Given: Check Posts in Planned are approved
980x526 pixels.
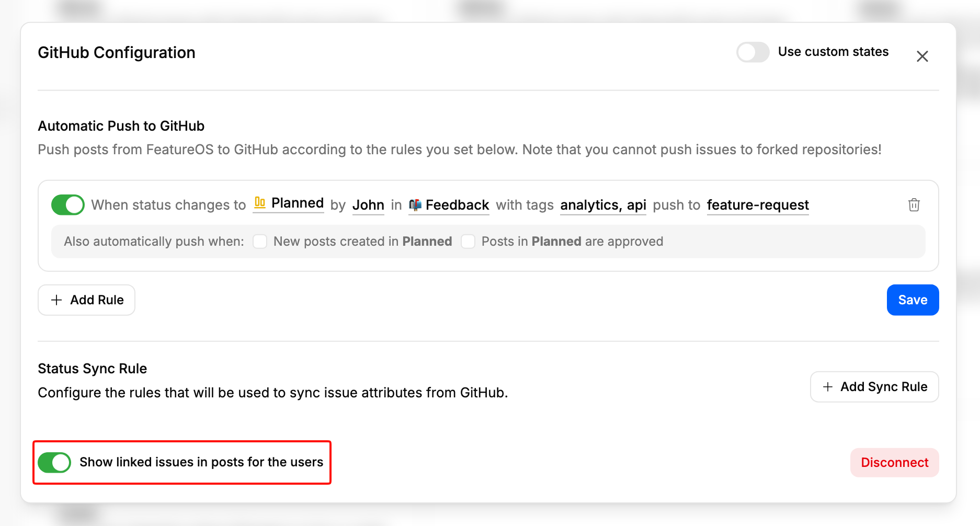Looking at the screenshot, I should tap(468, 242).
